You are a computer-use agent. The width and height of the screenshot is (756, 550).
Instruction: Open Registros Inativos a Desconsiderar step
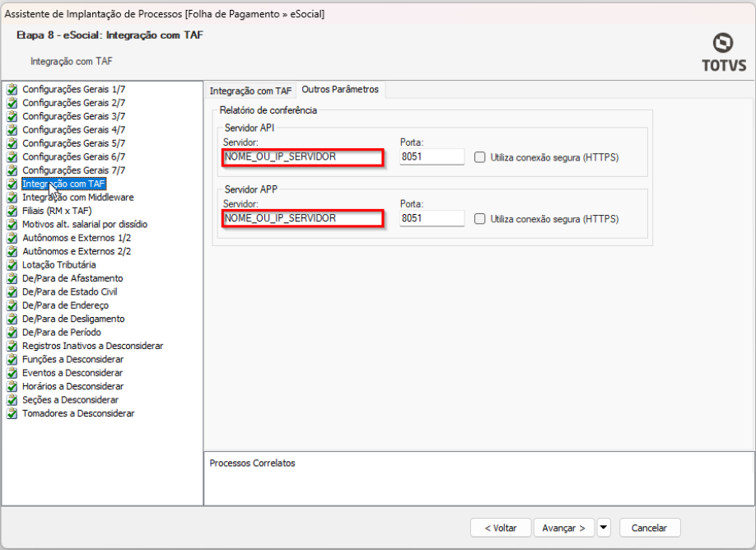(92, 346)
